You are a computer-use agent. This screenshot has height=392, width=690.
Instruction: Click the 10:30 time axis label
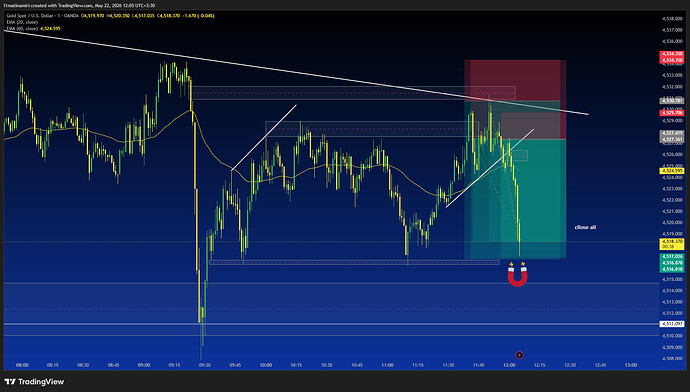(x=327, y=365)
